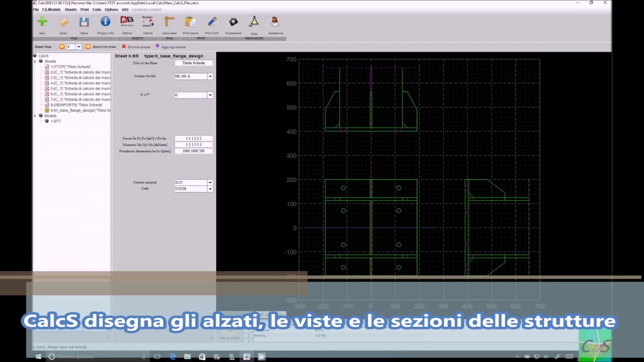Click the Moments Mx My Mz input field

click(193, 145)
